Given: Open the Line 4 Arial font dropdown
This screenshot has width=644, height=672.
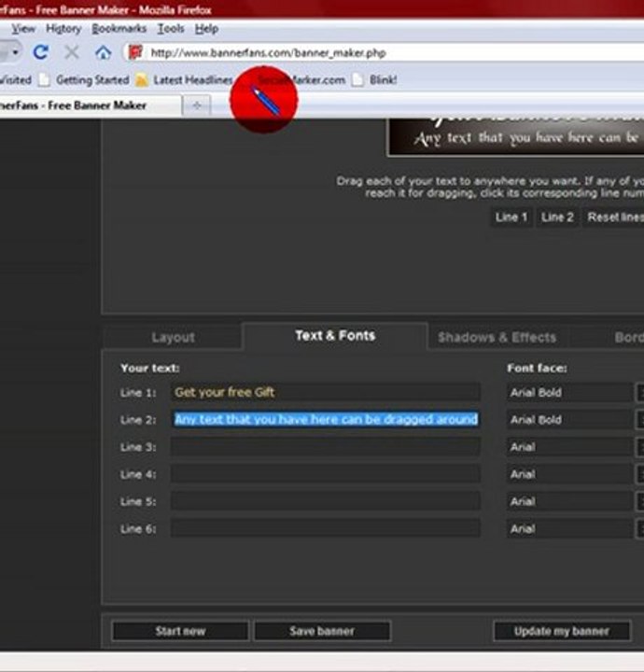Looking at the screenshot, I should click(x=575, y=474).
